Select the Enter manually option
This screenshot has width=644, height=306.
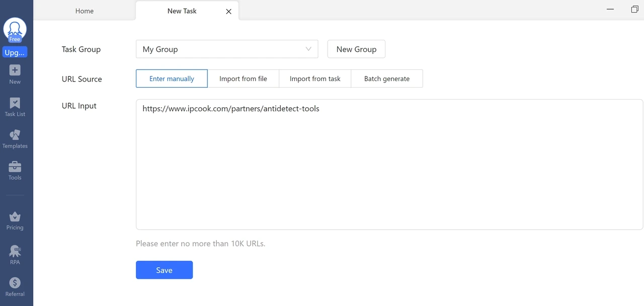coord(172,79)
